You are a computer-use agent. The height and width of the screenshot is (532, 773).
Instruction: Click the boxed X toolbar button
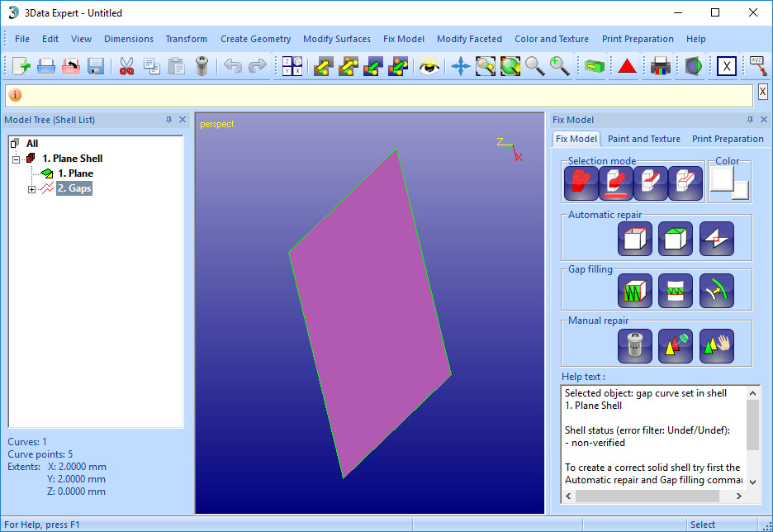pos(727,65)
